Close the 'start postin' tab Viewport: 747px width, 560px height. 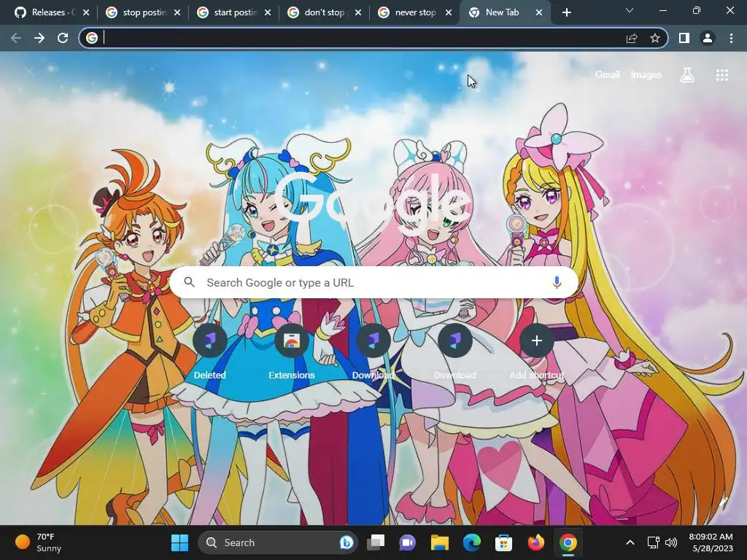coord(268,12)
